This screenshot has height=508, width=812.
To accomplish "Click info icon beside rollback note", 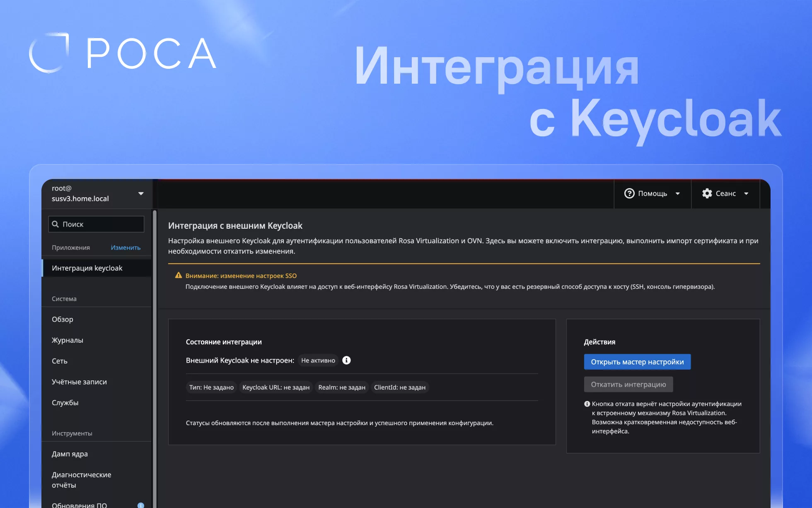I will (587, 404).
